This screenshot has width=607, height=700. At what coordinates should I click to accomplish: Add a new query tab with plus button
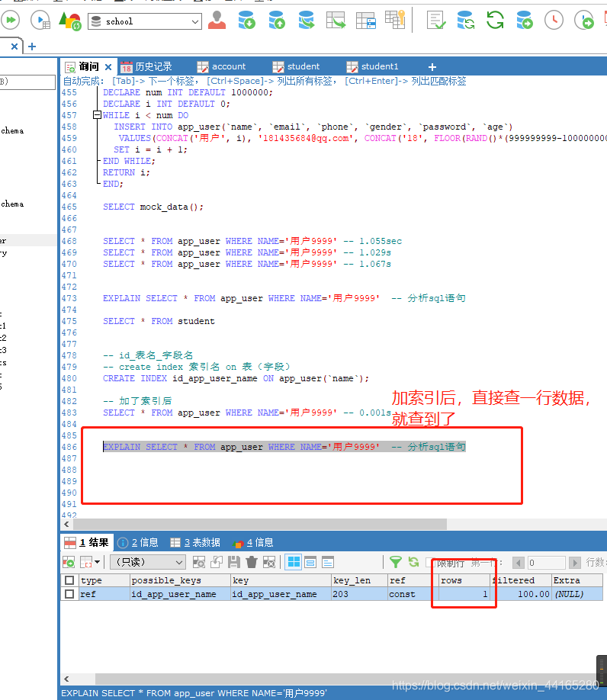click(x=432, y=67)
